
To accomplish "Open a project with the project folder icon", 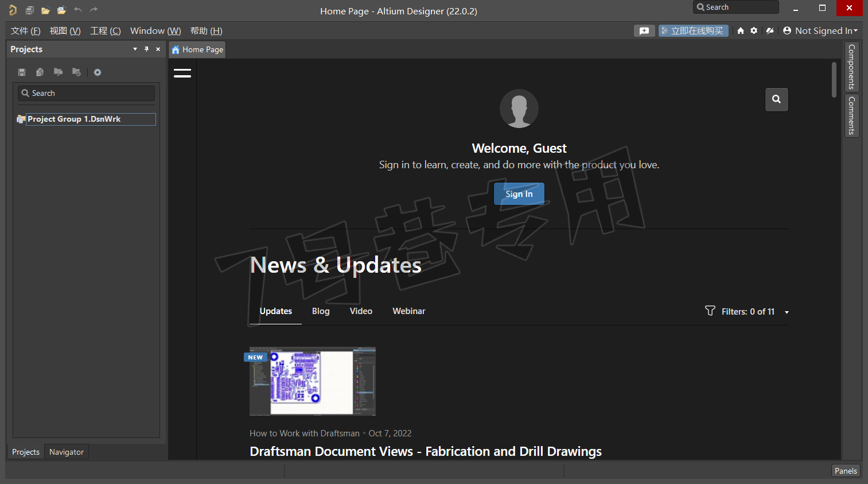I will pos(61,10).
